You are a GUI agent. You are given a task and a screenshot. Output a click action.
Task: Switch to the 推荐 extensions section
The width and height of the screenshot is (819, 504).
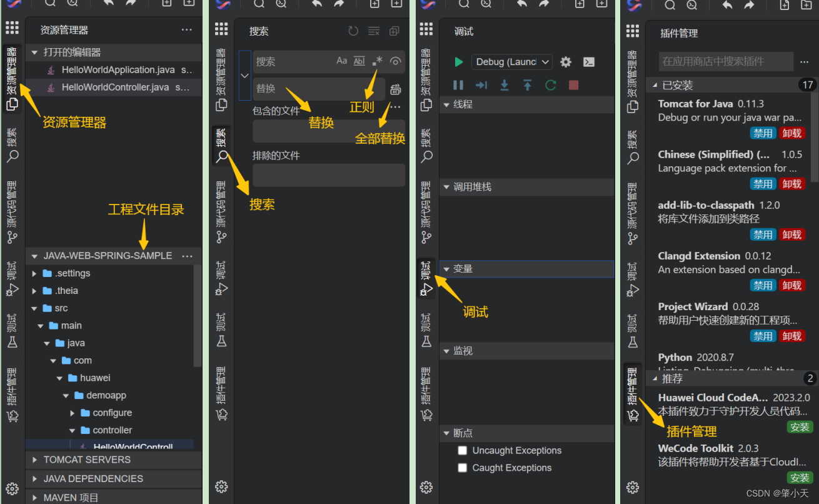pyautogui.click(x=672, y=378)
